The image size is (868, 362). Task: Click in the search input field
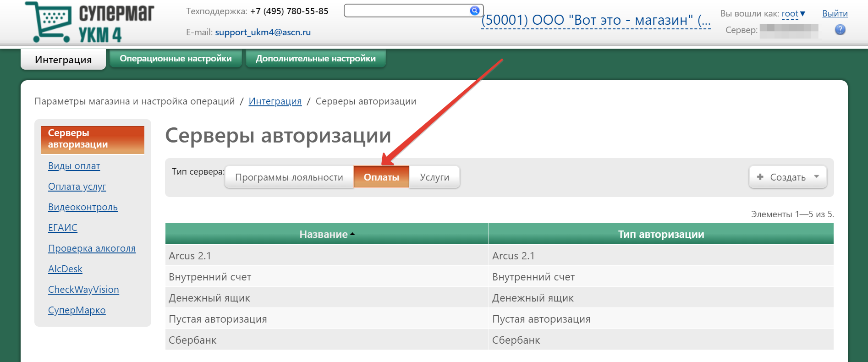tap(406, 11)
